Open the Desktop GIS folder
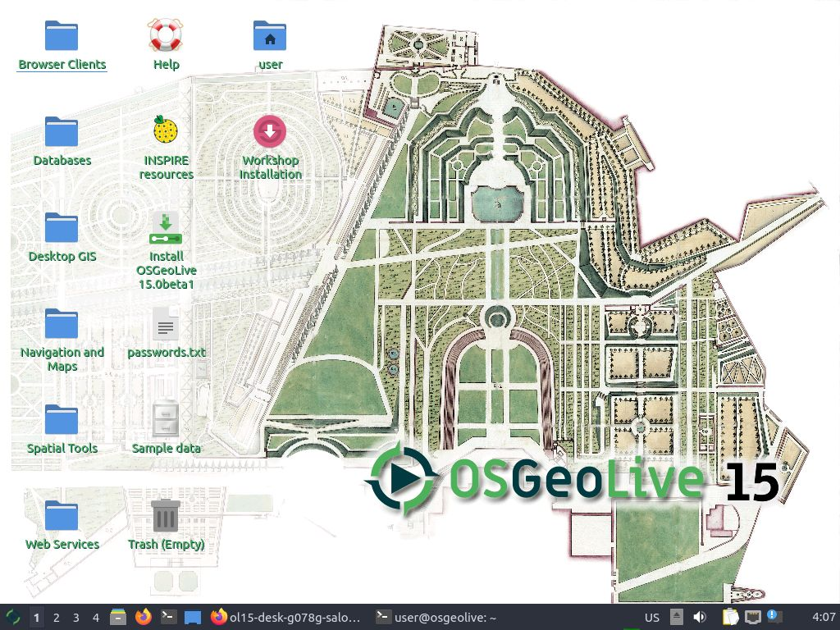This screenshot has height=630, width=840. (x=62, y=228)
